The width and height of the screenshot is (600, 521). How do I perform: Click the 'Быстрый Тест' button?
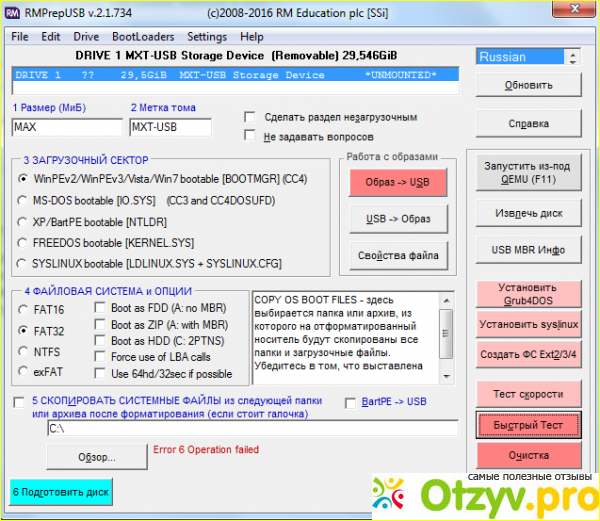[528, 425]
